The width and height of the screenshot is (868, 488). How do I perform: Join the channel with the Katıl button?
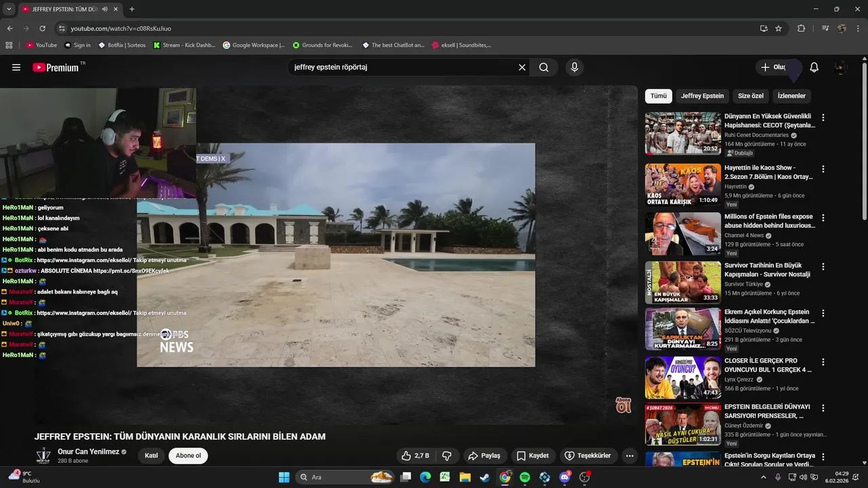151,455
